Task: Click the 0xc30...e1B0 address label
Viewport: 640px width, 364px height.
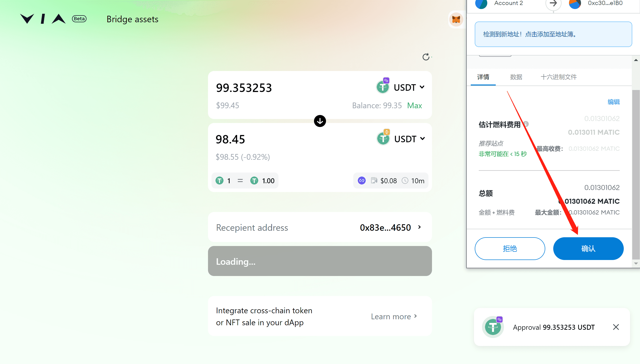Action: 605,3
